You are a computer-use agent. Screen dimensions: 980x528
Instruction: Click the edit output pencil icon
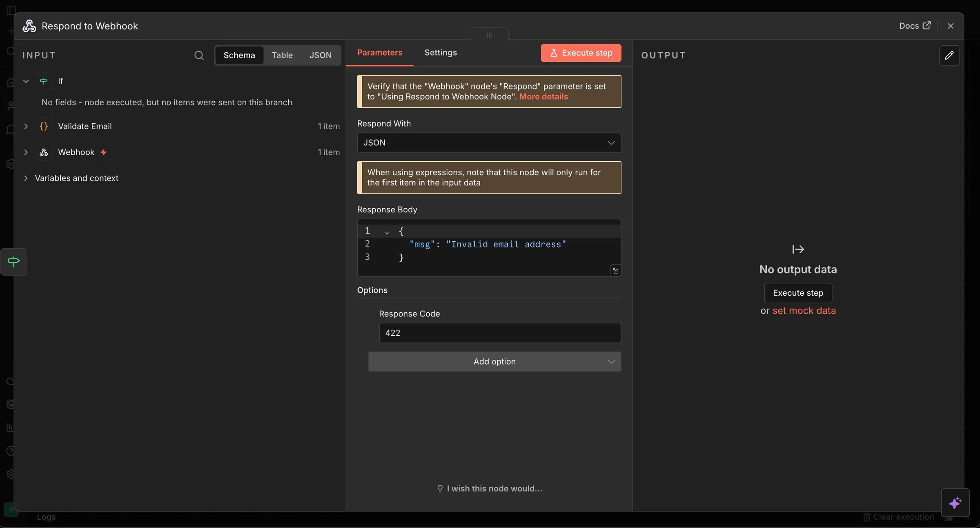point(949,55)
